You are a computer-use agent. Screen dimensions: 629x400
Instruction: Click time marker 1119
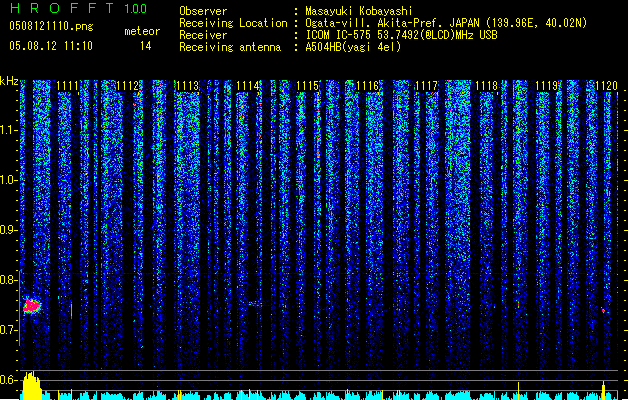pos(546,86)
